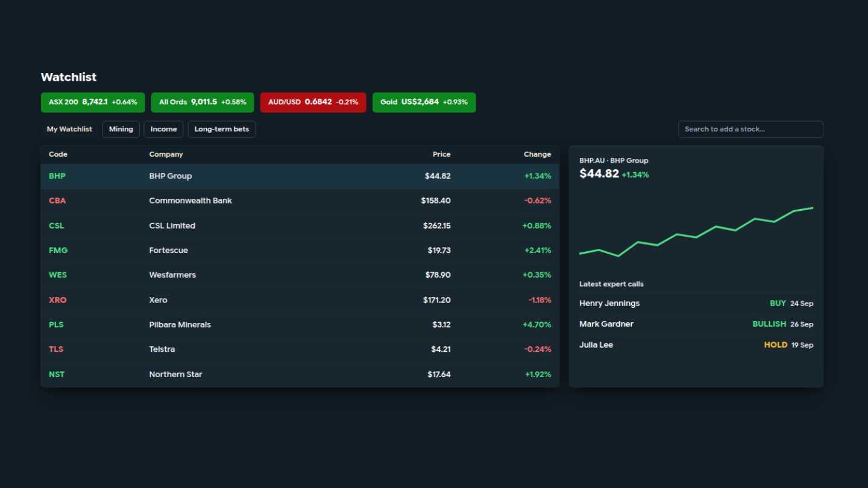868x488 pixels.
Task: Switch to the Long-term bets tab
Action: pos(222,130)
